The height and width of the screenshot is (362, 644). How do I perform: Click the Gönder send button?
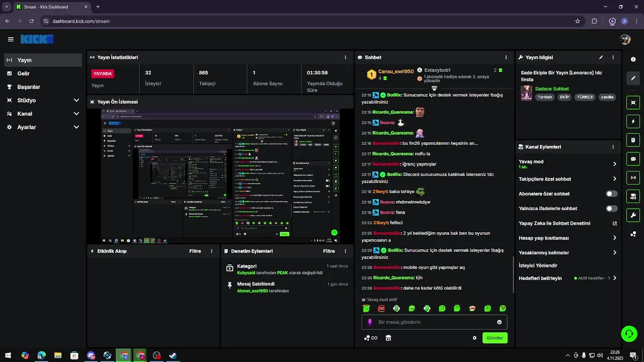pos(495,338)
